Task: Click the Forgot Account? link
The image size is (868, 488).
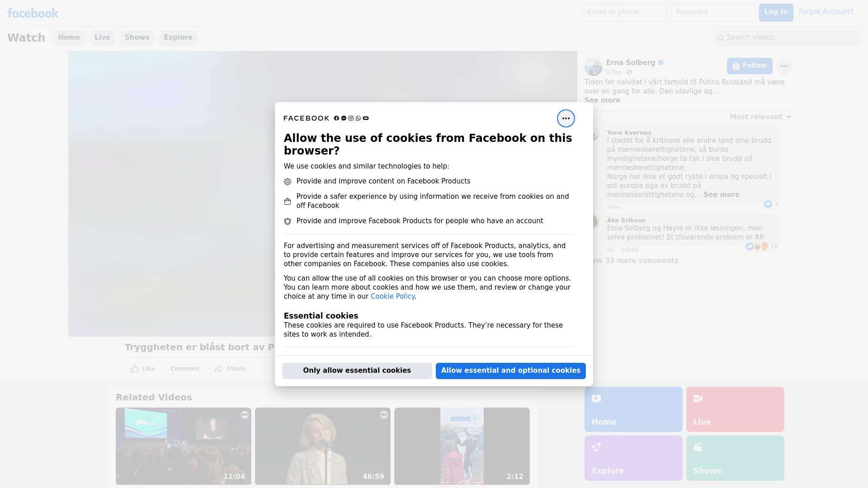Action: pyautogui.click(x=826, y=12)
